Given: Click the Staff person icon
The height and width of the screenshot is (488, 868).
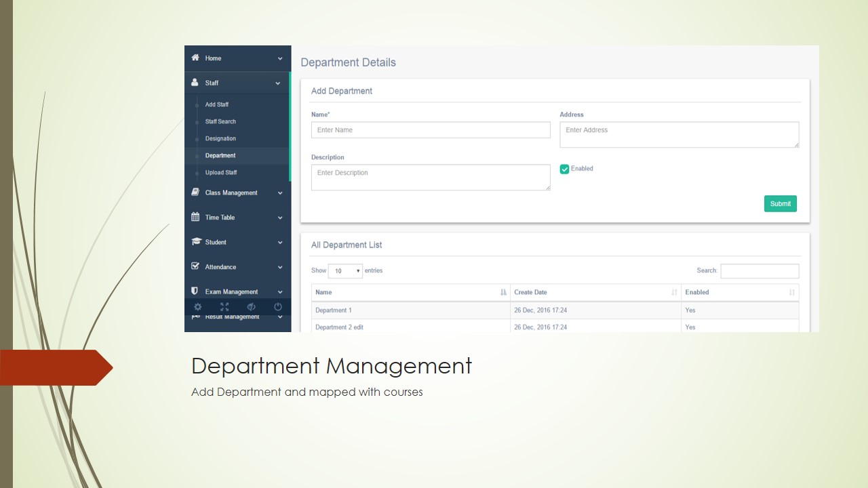Looking at the screenshot, I should coord(195,83).
